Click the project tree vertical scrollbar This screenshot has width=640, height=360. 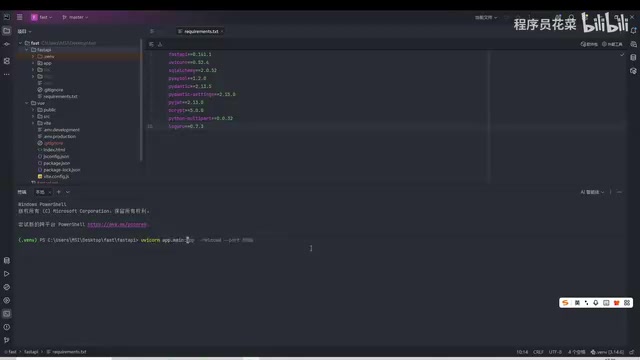tap(141, 100)
